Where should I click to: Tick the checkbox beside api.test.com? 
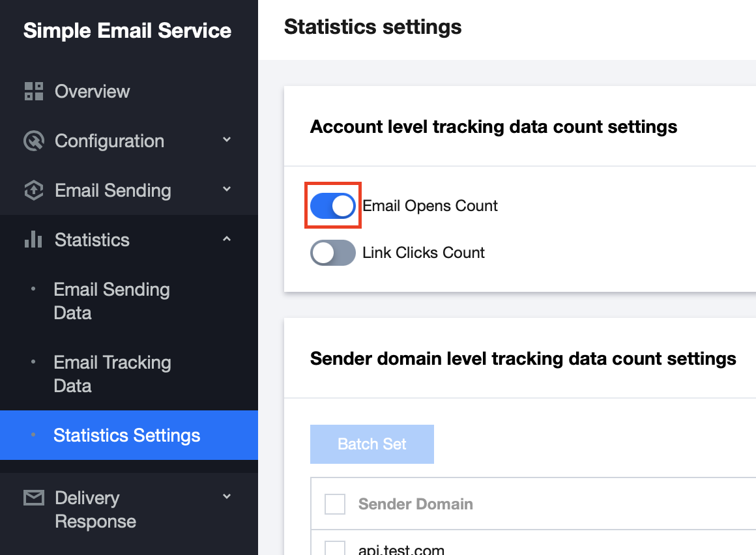point(335,548)
